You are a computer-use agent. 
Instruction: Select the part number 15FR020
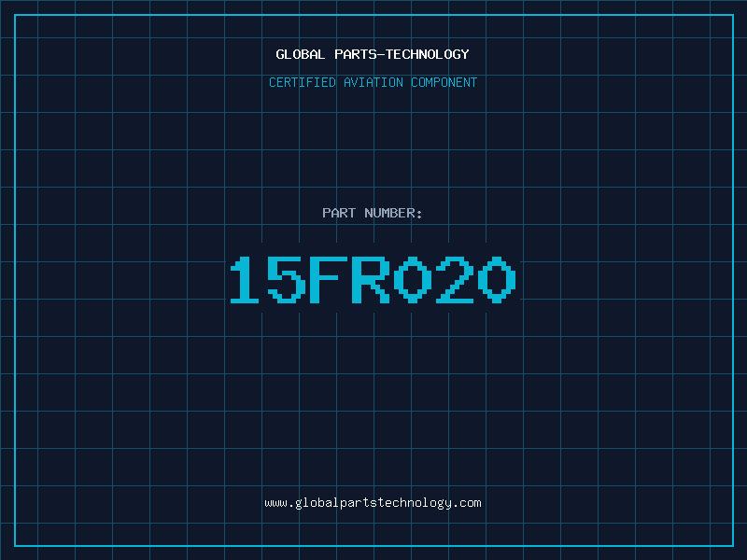click(373, 279)
